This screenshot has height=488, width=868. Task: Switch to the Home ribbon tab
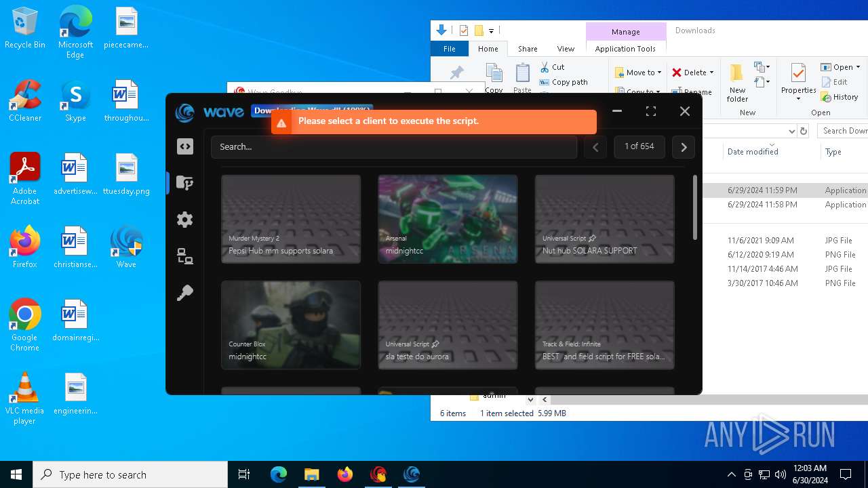[x=488, y=49]
